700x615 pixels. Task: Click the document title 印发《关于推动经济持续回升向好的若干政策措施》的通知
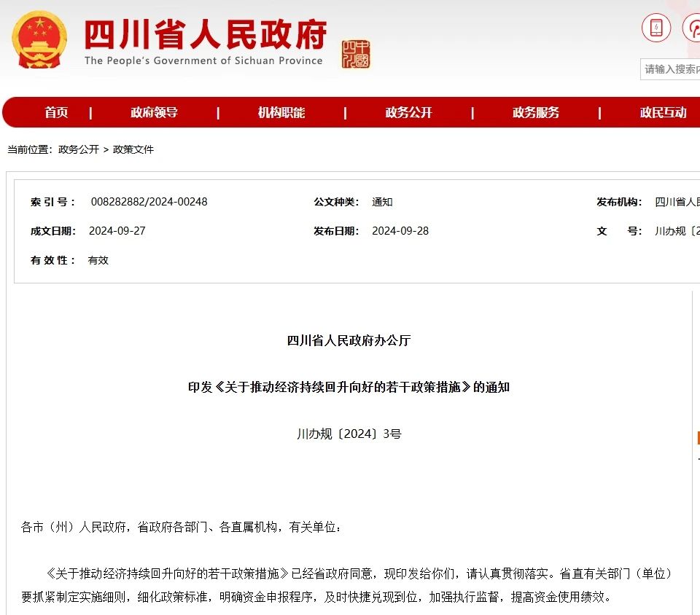tap(349, 387)
